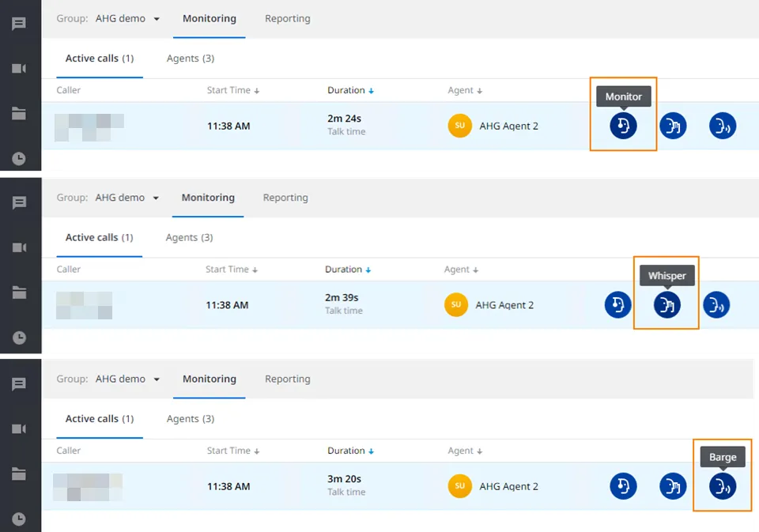This screenshot has height=532, width=759.
Task: Switch to Reporting tab in top panel
Action: (288, 18)
